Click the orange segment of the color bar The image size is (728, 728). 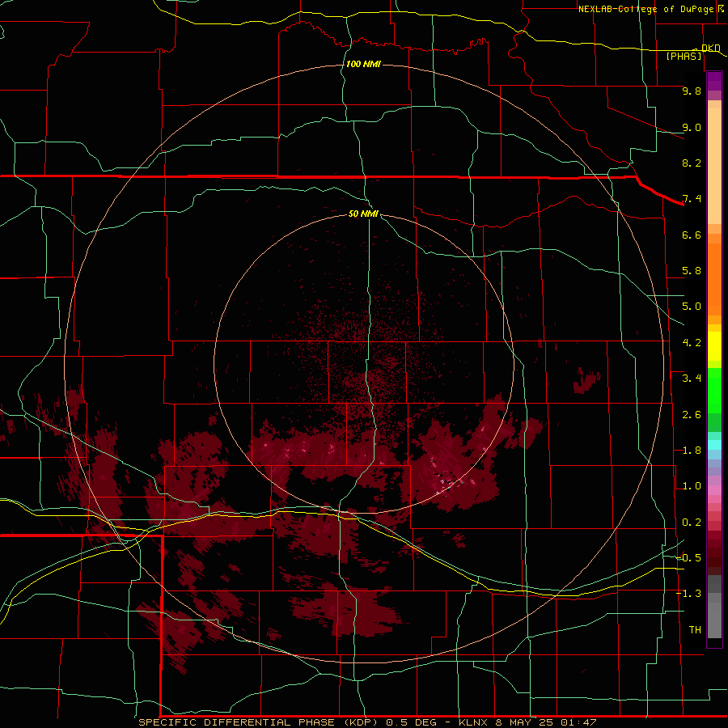(x=714, y=280)
